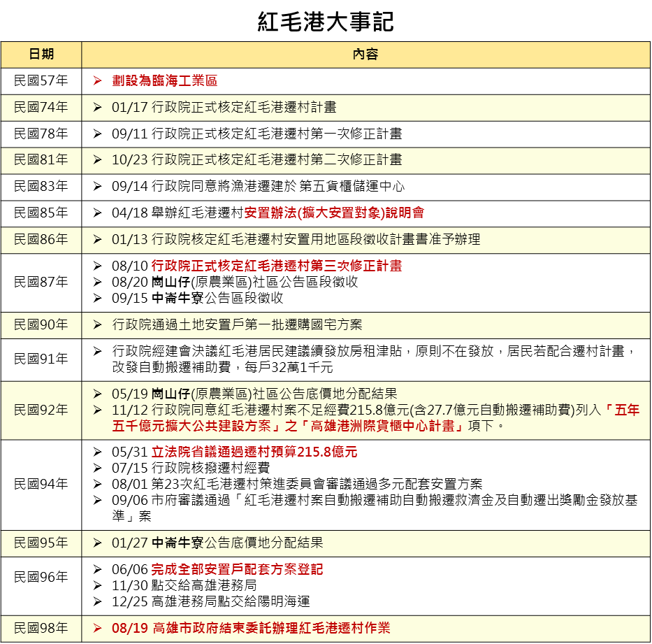Select the 民國87年 date cell

point(41,282)
